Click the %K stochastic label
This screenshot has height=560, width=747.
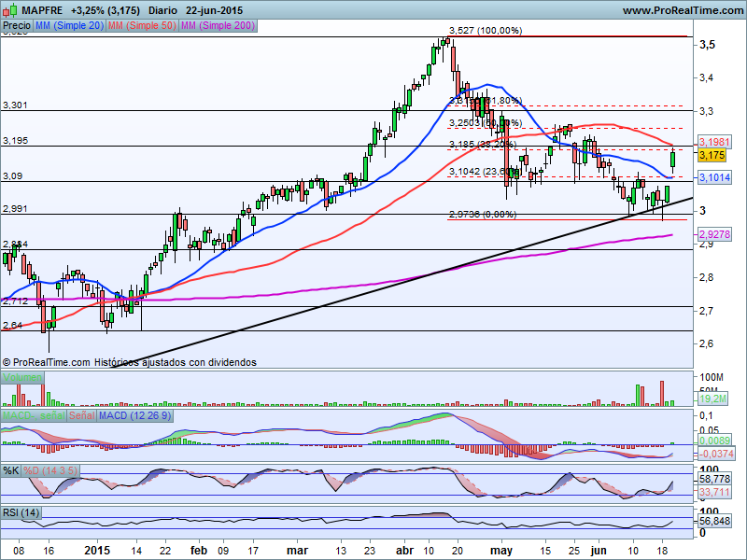tap(10, 471)
